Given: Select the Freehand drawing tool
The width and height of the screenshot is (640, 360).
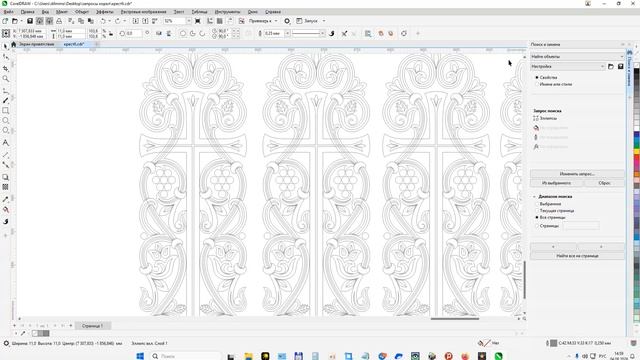Looking at the screenshot, I should (5, 91).
